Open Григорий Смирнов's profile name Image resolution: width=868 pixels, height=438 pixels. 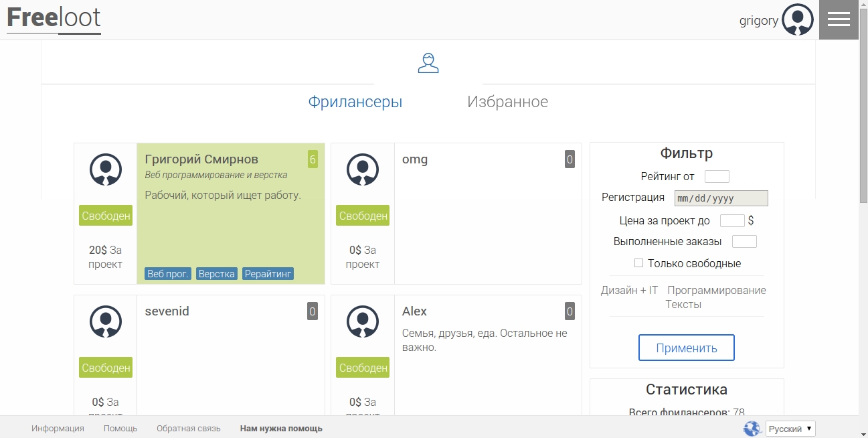(201, 159)
